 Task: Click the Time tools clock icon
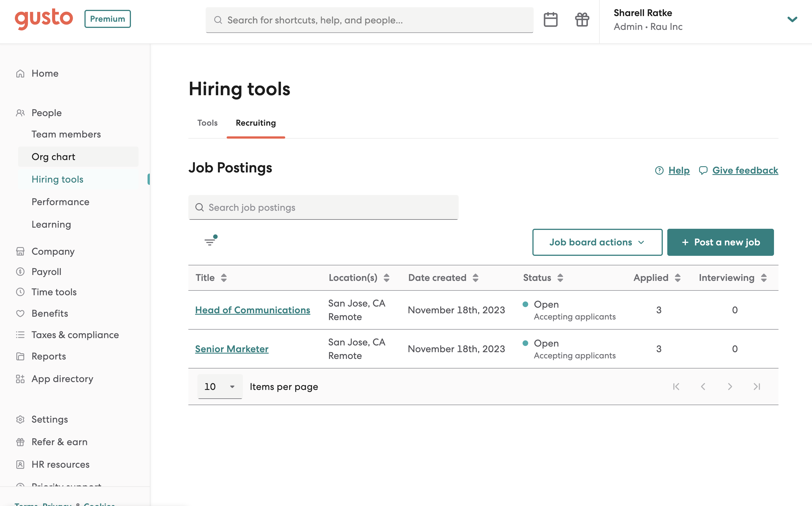click(x=20, y=292)
